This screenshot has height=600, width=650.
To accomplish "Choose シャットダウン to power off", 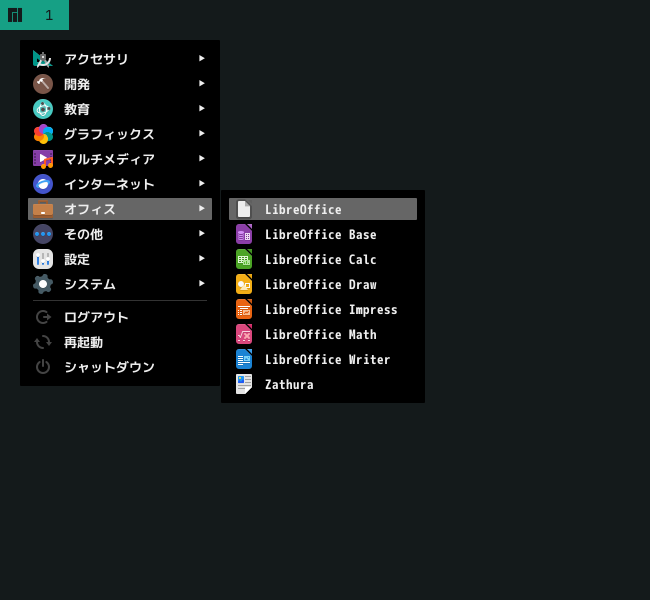I will 120,367.
